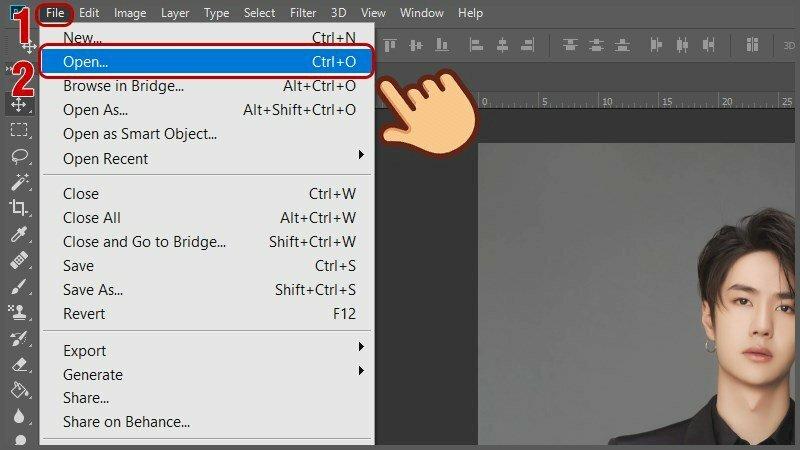Open the Image menu
Image resolution: width=800 pixels, height=450 pixels.
tap(130, 13)
